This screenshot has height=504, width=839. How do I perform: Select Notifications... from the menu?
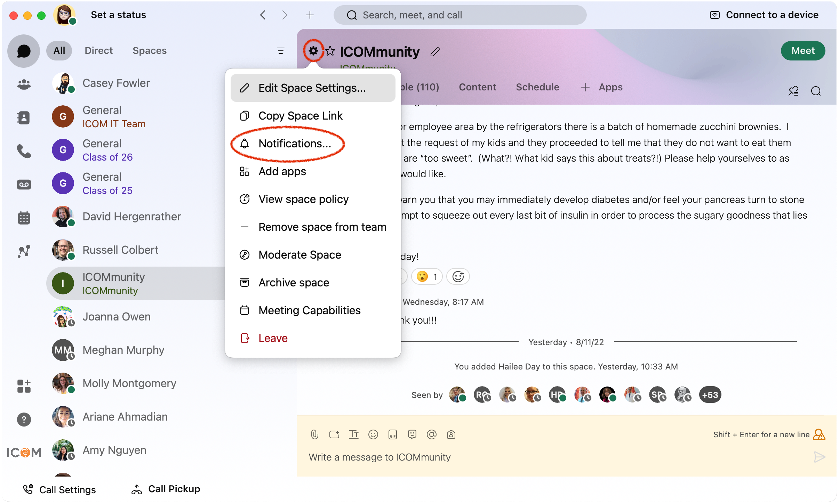(x=294, y=144)
